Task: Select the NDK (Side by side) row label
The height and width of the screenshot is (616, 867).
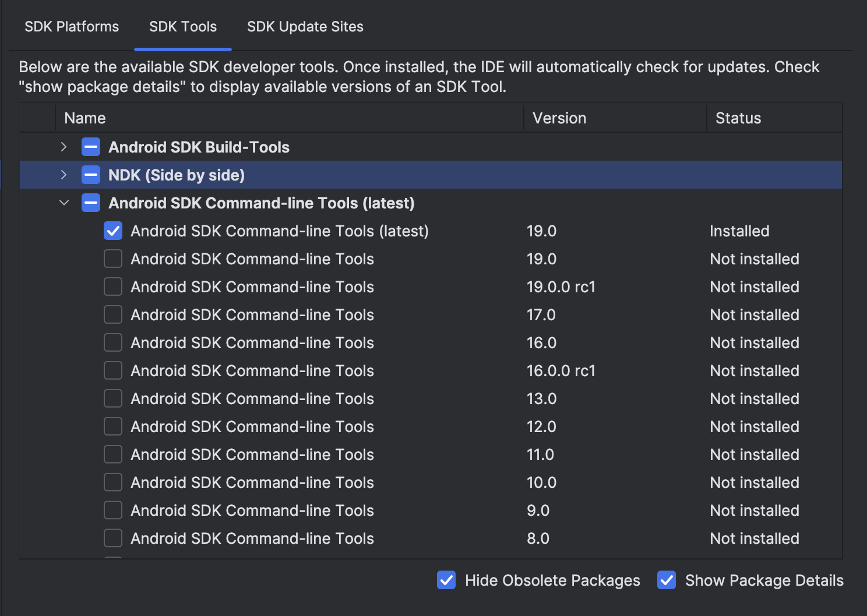Action: click(177, 175)
